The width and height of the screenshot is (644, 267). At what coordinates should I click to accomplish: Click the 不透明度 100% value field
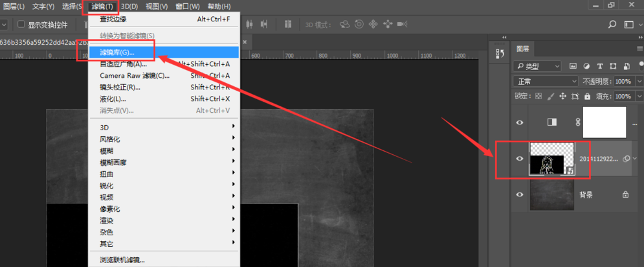point(623,82)
